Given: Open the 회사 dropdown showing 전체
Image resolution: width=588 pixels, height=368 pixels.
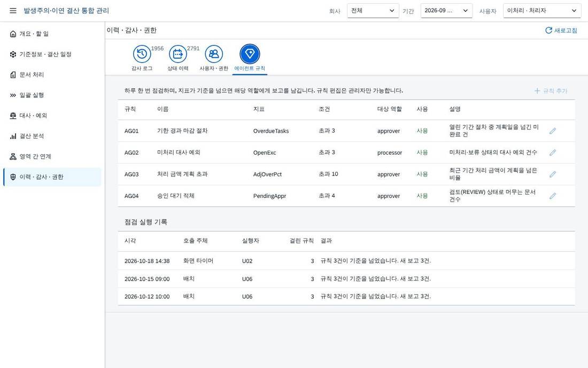Looking at the screenshot, I should [373, 11].
